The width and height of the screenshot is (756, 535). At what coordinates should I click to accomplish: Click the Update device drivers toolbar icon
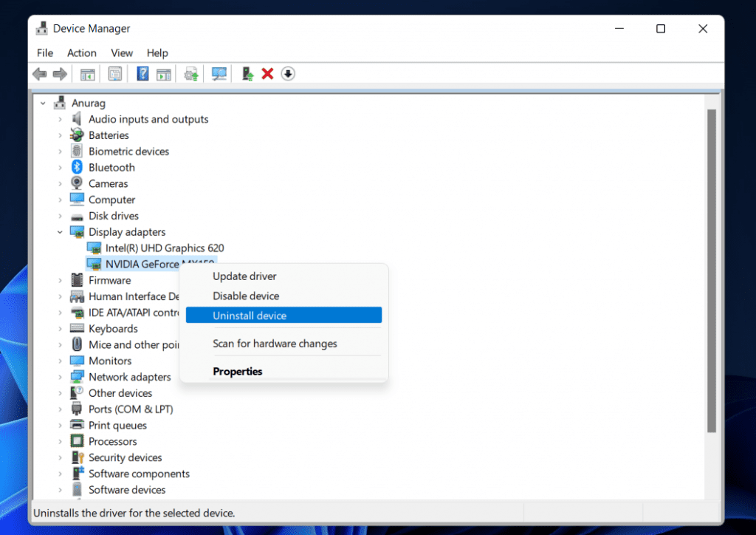(190, 73)
